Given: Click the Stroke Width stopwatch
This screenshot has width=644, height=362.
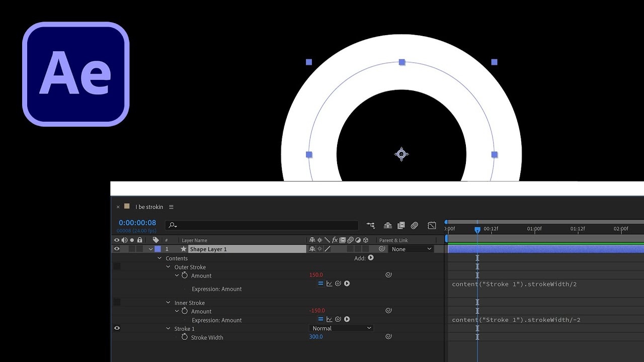Looking at the screenshot, I should [185, 337].
